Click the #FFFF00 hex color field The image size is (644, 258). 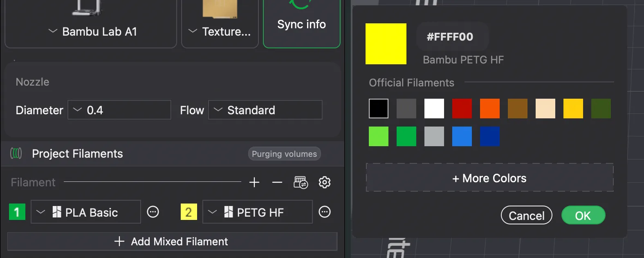coord(452,36)
